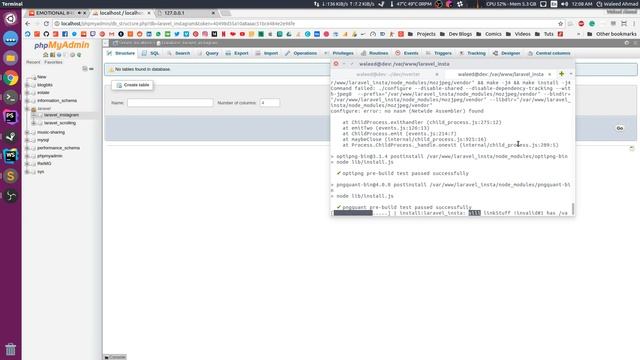Reload the page in Chrome

[46, 24]
